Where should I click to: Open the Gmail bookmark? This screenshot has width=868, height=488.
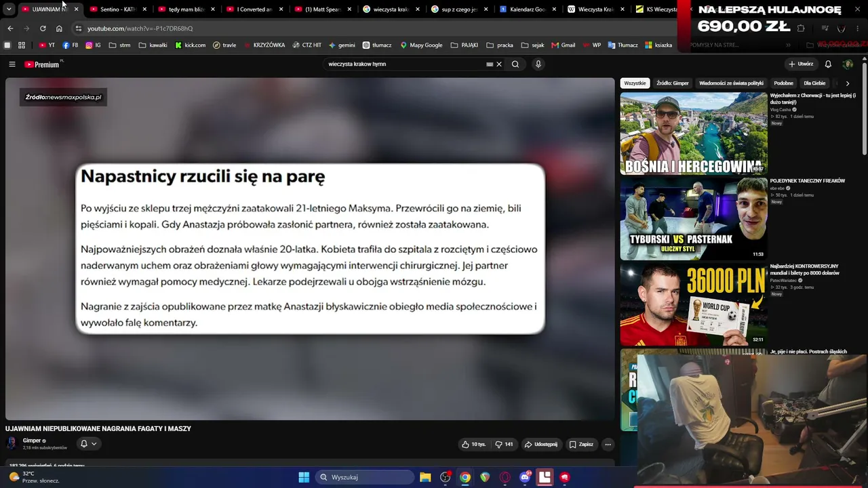564,45
